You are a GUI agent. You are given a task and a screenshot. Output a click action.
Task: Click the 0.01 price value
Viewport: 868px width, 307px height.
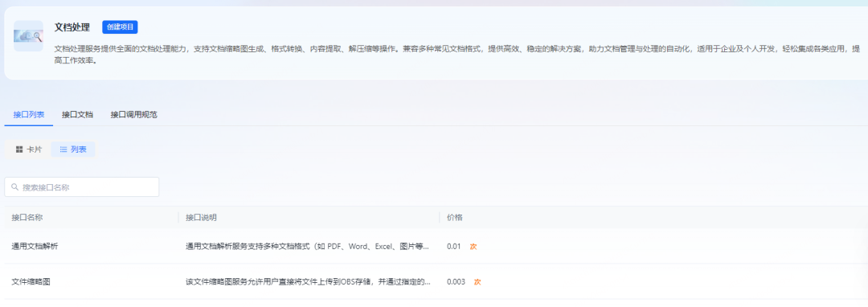[453, 246]
